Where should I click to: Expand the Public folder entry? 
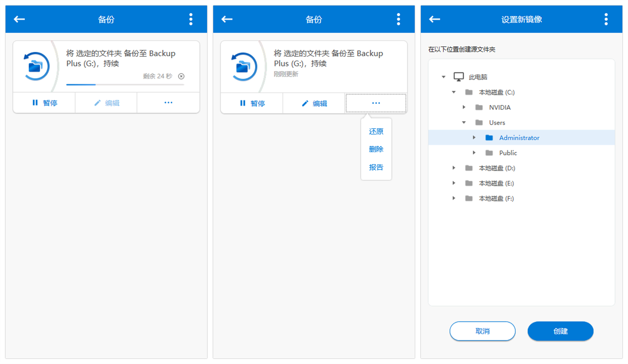coord(474,153)
